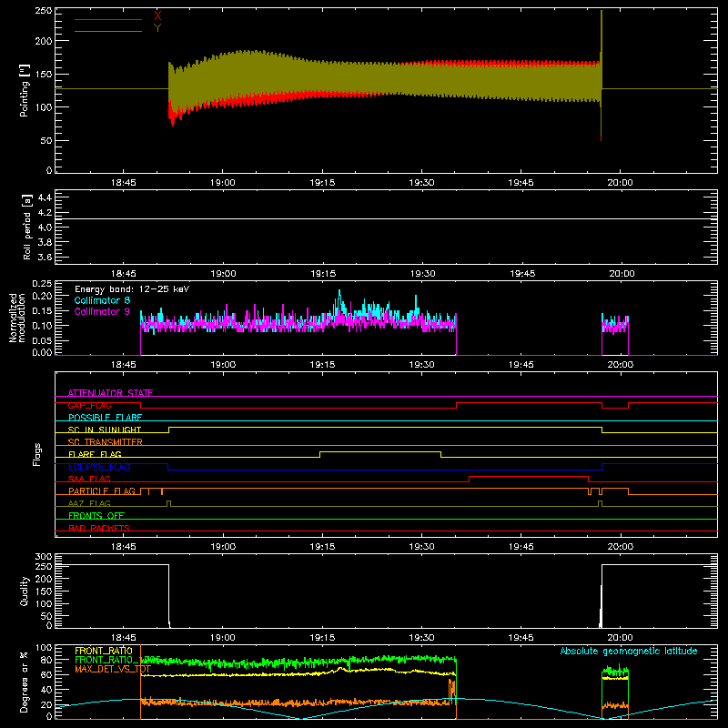Select the 'Degrees or %' axis title
This screenshot has height=728, width=728.
tap(25, 682)
